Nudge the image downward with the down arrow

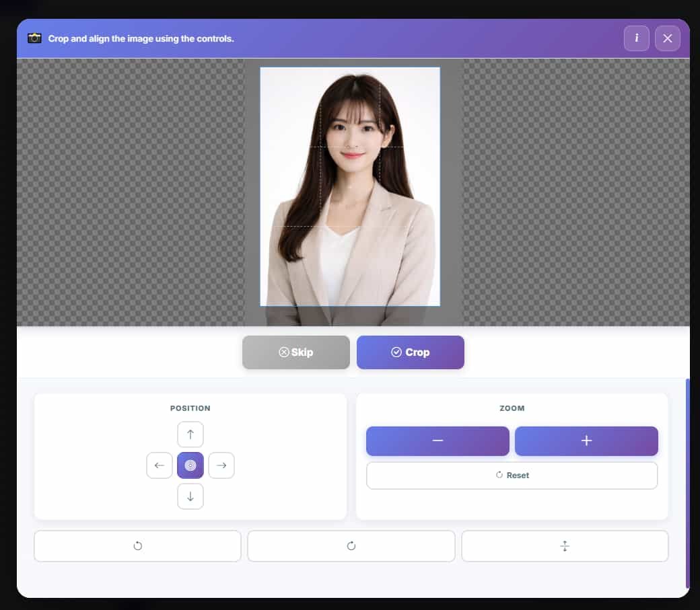(x=190, y=496)
